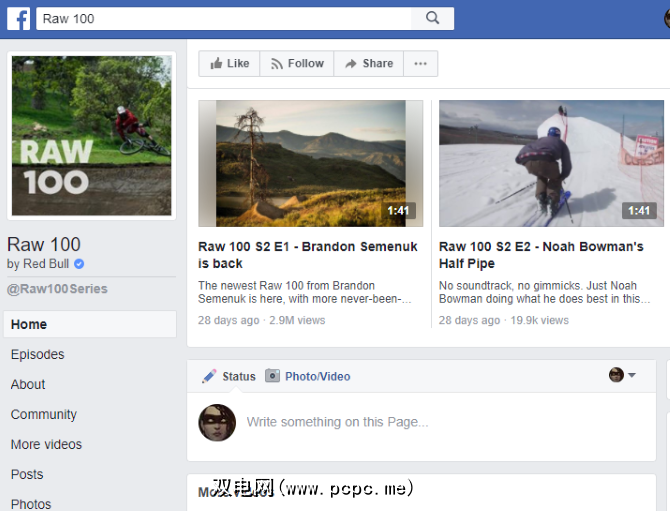This screenshot has width=670, height=511.
Task: Click the 1:41 duration badge on Bowman video
Action: [x=639, y=211]
